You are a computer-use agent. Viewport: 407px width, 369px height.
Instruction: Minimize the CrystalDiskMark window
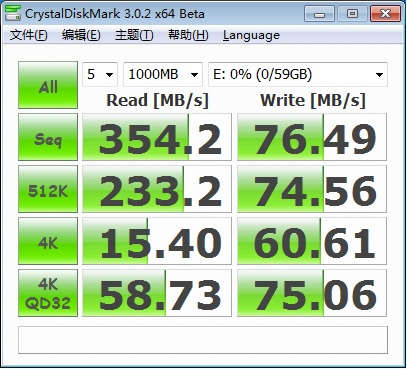tap(319, 14)
